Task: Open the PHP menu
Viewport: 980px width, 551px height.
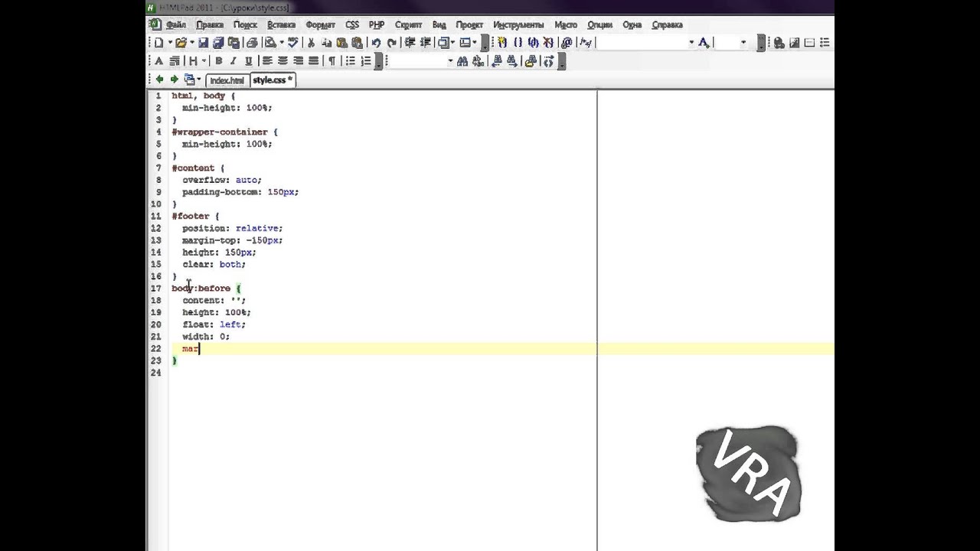Action: coord(377,24)
